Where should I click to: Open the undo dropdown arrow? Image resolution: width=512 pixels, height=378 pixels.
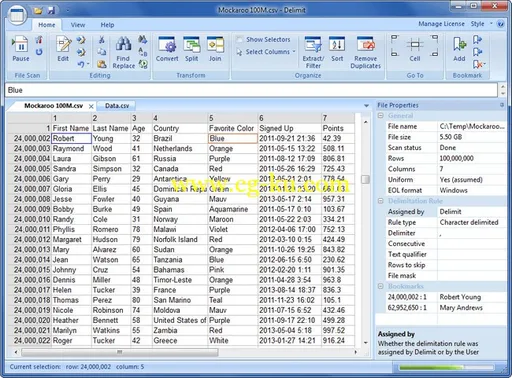point(88,64)
